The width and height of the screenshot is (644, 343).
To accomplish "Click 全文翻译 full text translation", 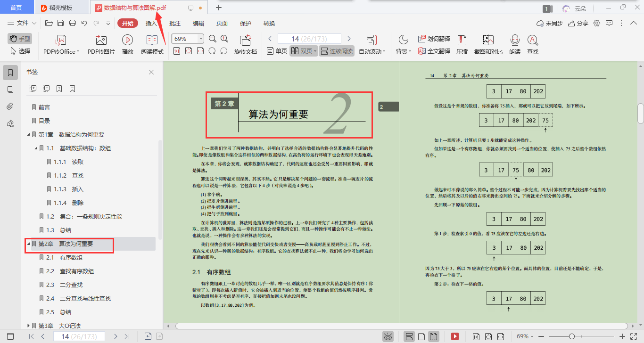I will 434,51.
